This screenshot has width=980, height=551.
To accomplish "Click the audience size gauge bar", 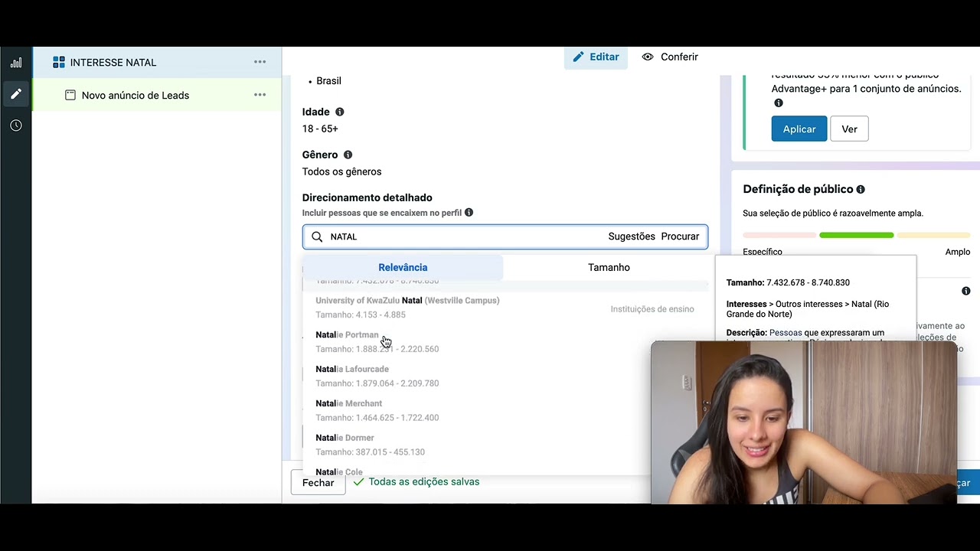I will point(856,235).
